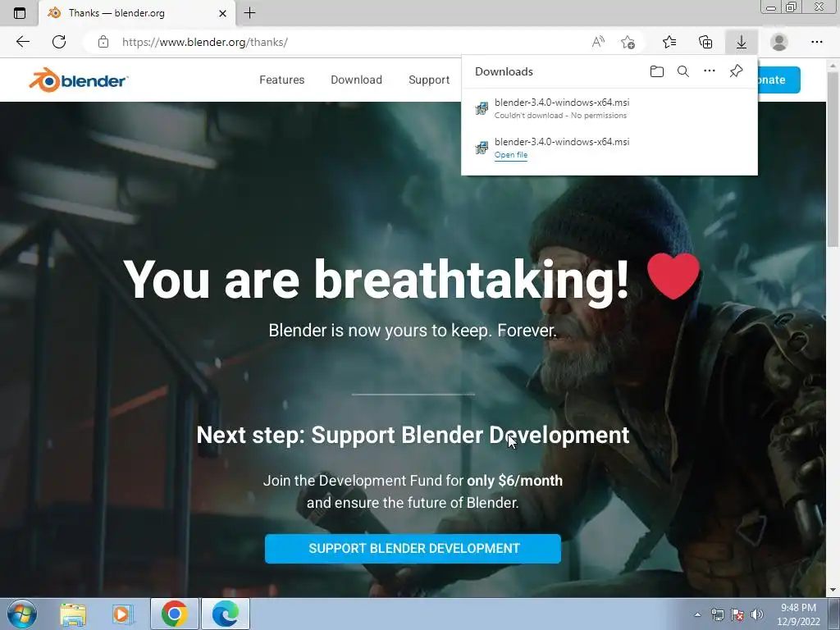Click Support Blender Development button
Viewport: 840px width, 630px height.
coord(413,549)
